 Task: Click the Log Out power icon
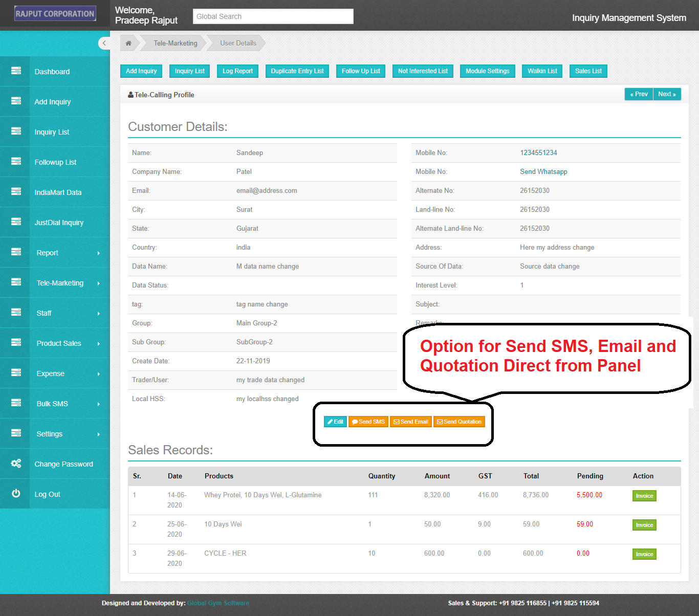pos(15,494)
